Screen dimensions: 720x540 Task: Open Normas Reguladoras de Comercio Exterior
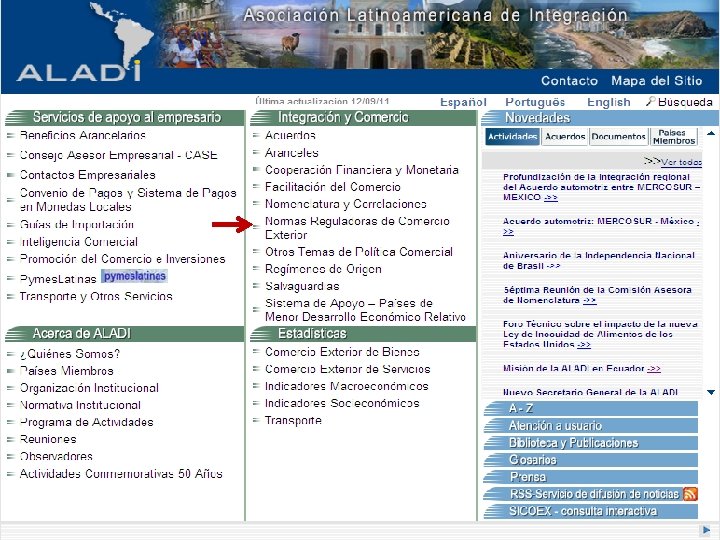(357, 228)
